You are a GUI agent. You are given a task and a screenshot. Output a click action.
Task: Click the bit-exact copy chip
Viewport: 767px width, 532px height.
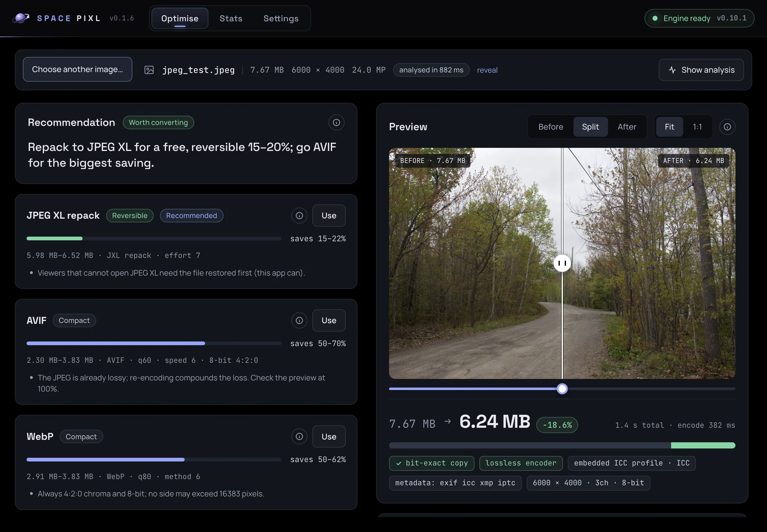tap(432, 463)
